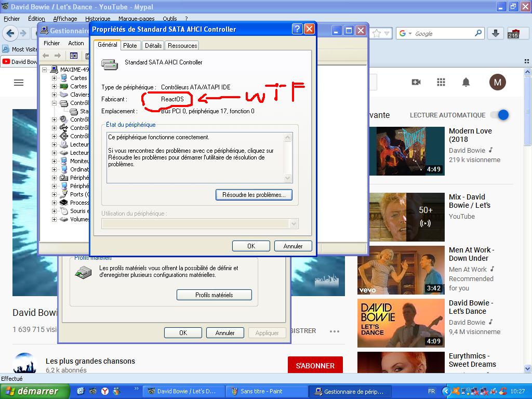Open the Pilote tab in properties dialog
Screen dimensions: 532x399
130,46
